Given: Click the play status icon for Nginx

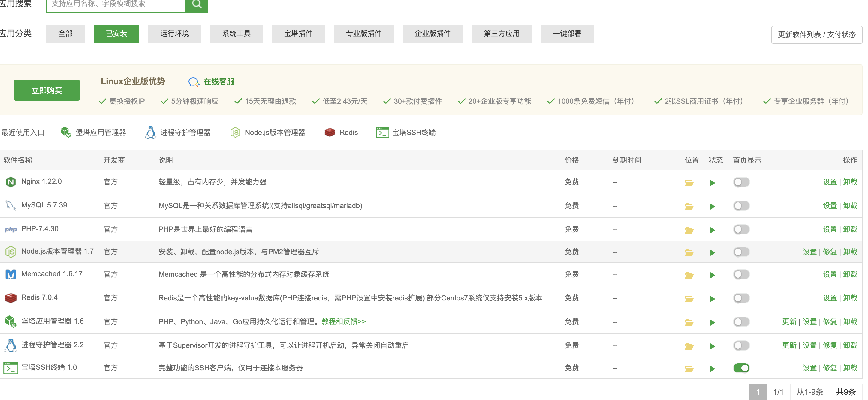Looking at the screenshot, I should pos(712,183).
